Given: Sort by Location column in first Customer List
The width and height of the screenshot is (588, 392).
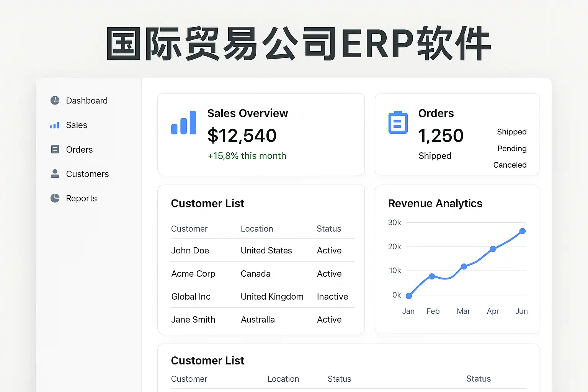Looking at the screenshot, I should click(256, 229).
